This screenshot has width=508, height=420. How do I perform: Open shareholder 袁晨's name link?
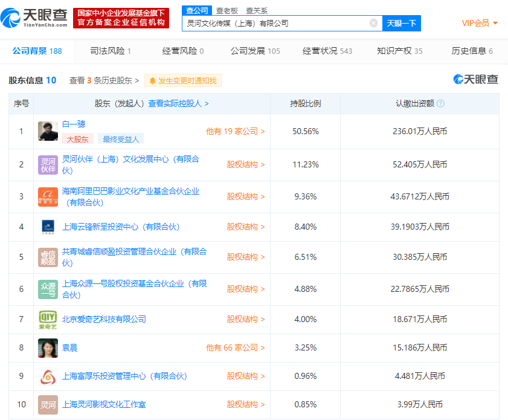click(69, 347)
